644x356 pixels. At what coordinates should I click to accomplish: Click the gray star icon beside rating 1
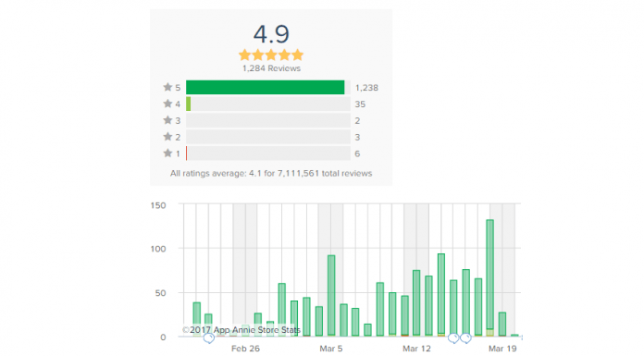pyautogui.click(x=167, y=153)
